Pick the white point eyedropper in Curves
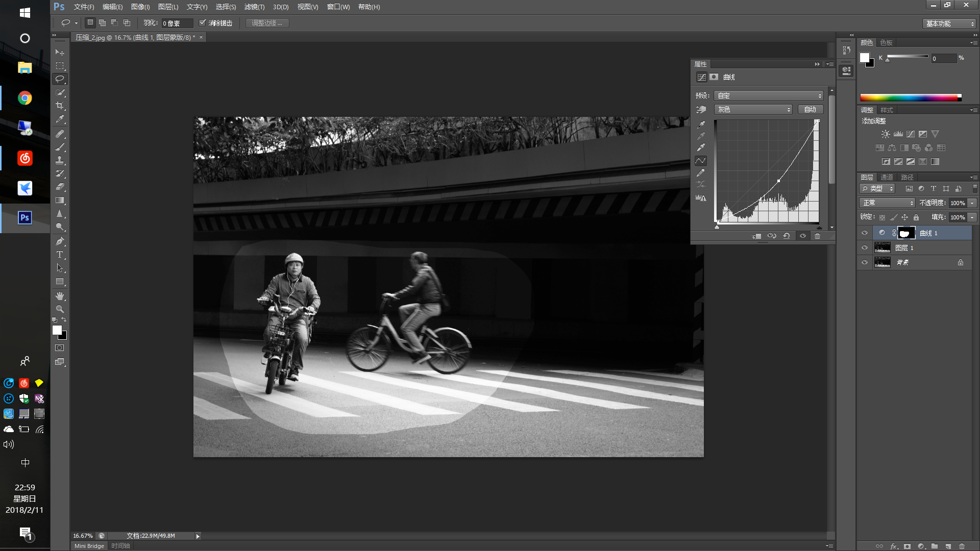The image size is (980, 551). 701,148
